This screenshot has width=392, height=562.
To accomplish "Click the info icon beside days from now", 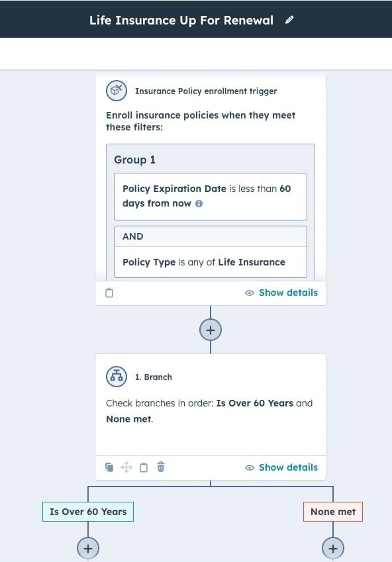I will (199, 204).
